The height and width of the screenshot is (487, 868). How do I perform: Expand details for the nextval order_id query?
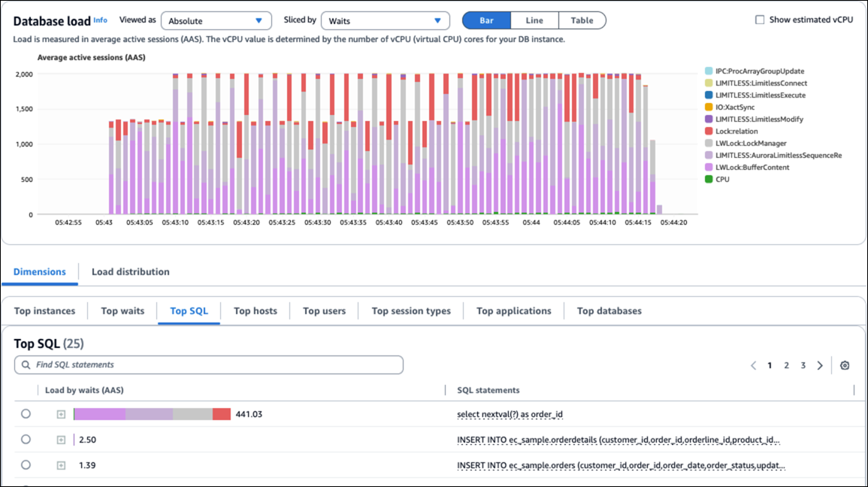pyautogui.click(x=60, y=413)
